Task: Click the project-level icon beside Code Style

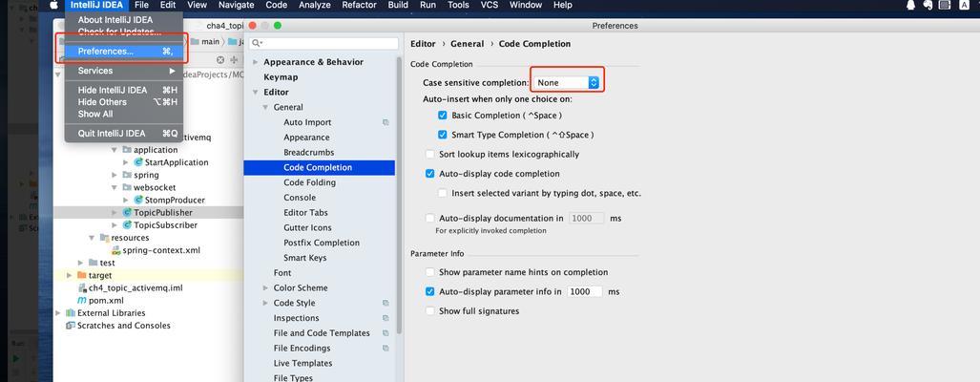Action: pyautogui.click(x=386, y=304)
